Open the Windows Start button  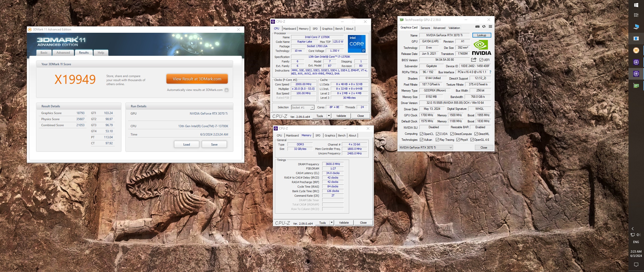pyautogui.click(x=636, y=5)
